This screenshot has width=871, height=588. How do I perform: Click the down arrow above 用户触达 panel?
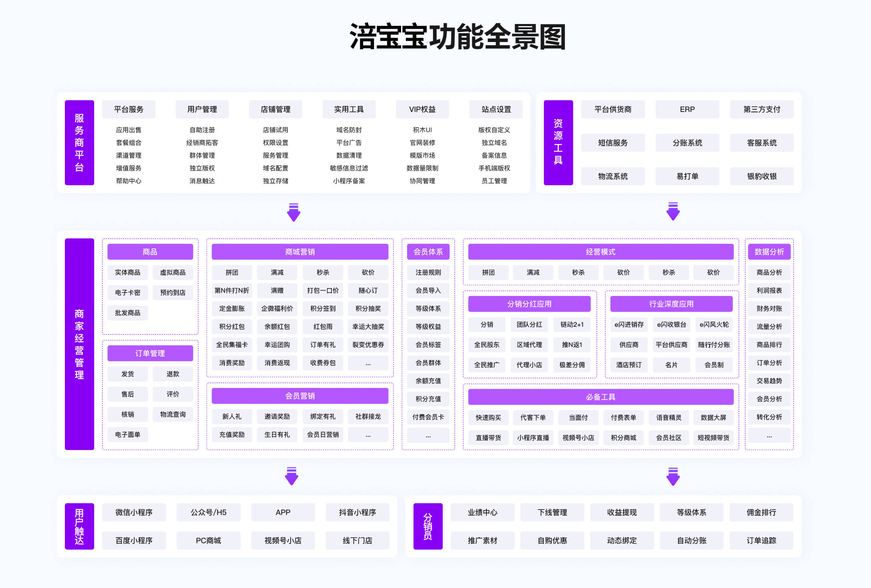(x=291, y=476)
